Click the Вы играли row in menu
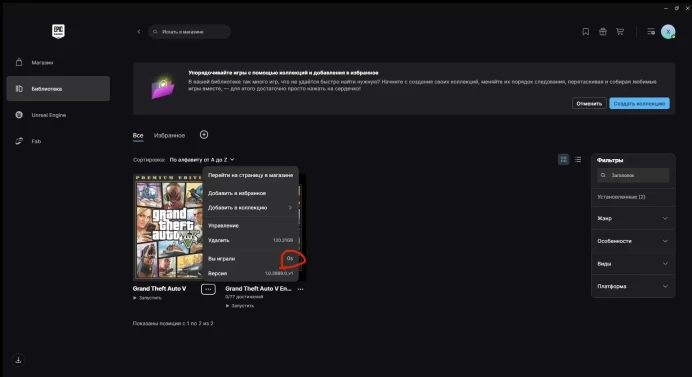Image resolution: width=692 pixels, height=377 pixels. (251, 259)
